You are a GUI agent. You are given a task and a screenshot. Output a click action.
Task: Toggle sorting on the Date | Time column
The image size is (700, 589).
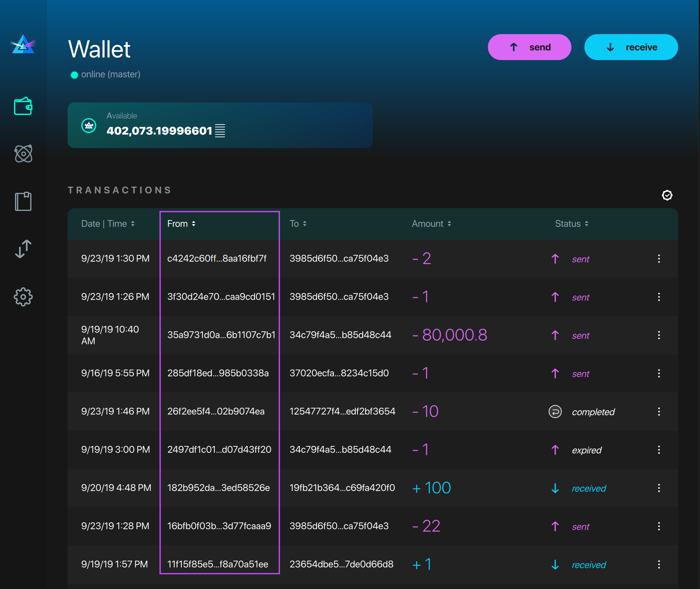(x=108, y=224)
